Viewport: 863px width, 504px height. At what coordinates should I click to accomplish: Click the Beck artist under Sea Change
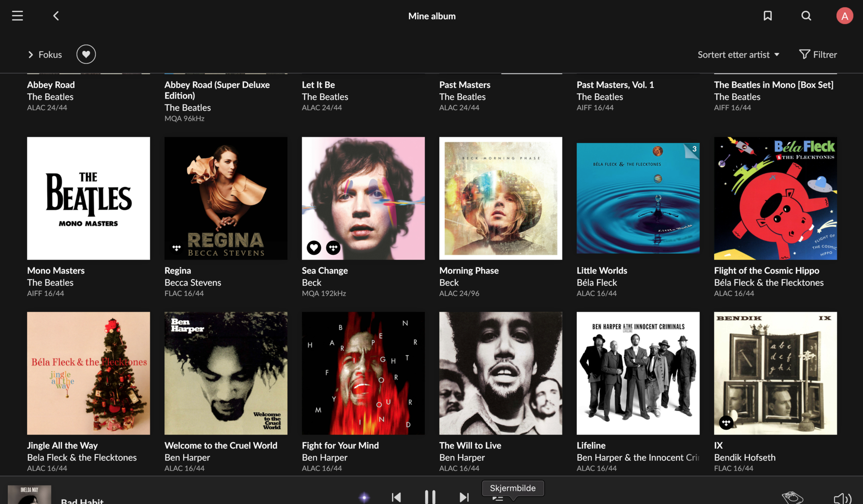click(311, 283)
